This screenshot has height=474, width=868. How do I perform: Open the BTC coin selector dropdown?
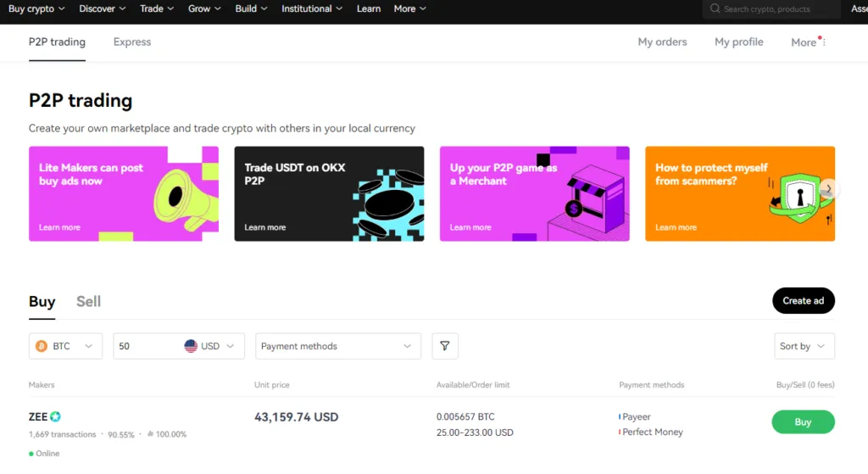[65, 346]
